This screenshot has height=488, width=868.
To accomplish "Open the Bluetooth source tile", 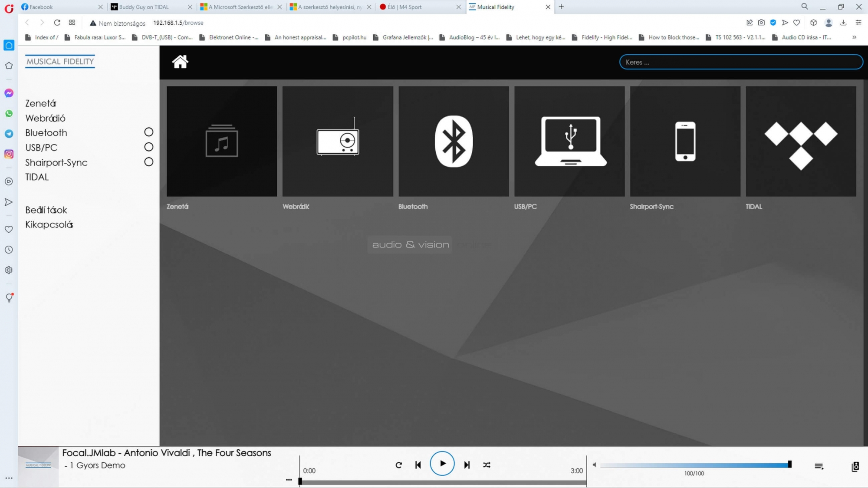I will coord(454,141).
